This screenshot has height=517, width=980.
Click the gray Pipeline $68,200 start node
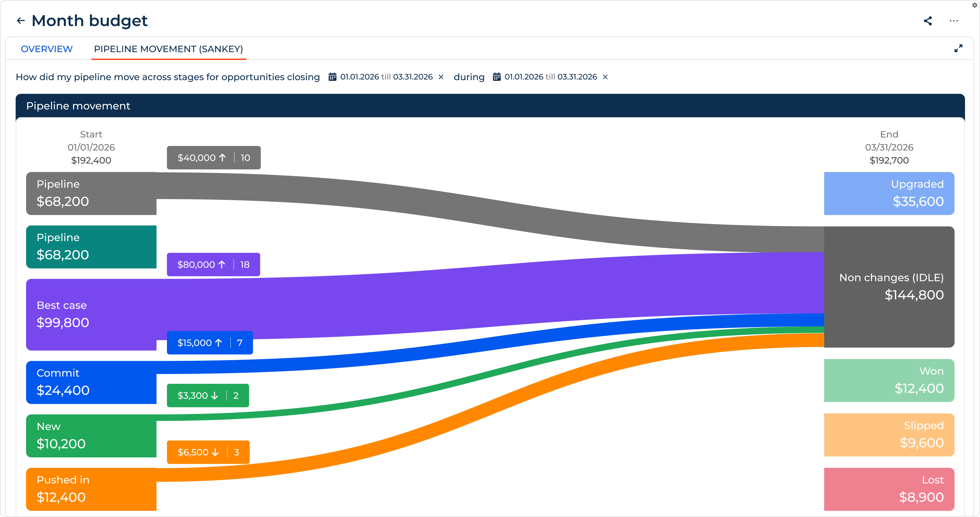(91, 194)
